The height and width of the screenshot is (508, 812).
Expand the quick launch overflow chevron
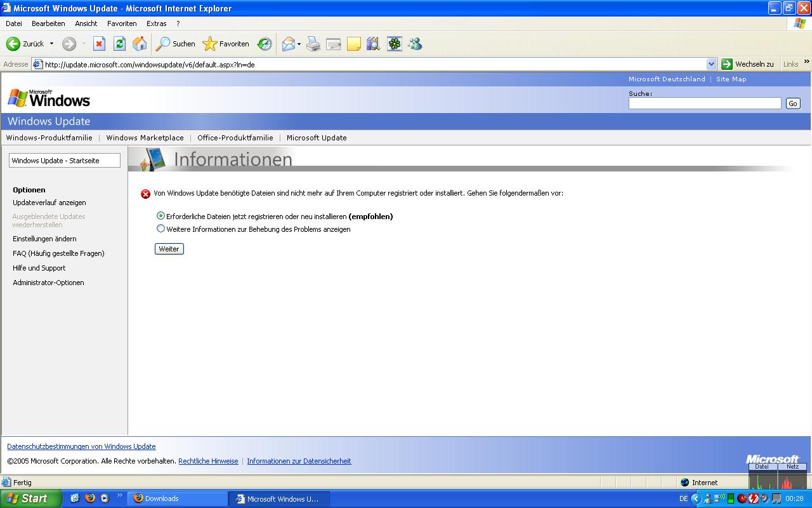119,495
